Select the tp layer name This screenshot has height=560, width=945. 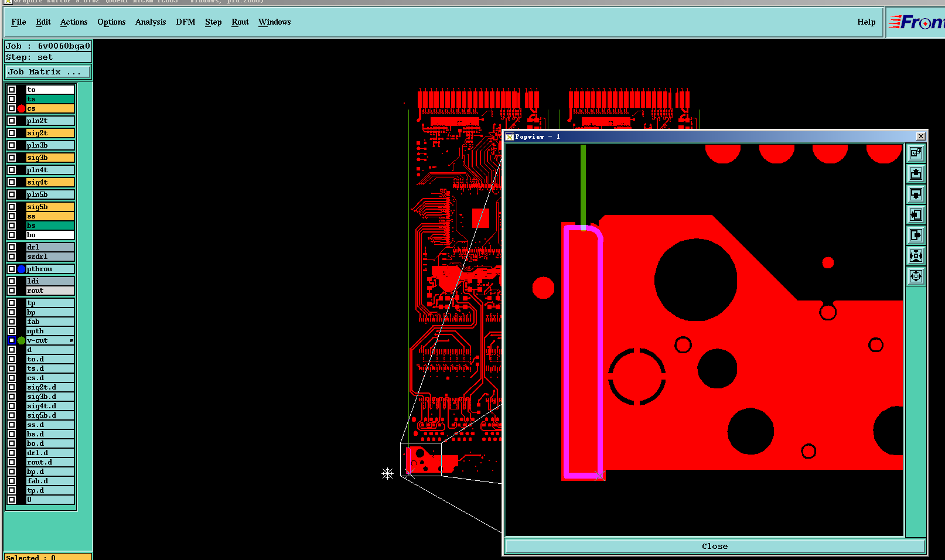tap(50, 303)
